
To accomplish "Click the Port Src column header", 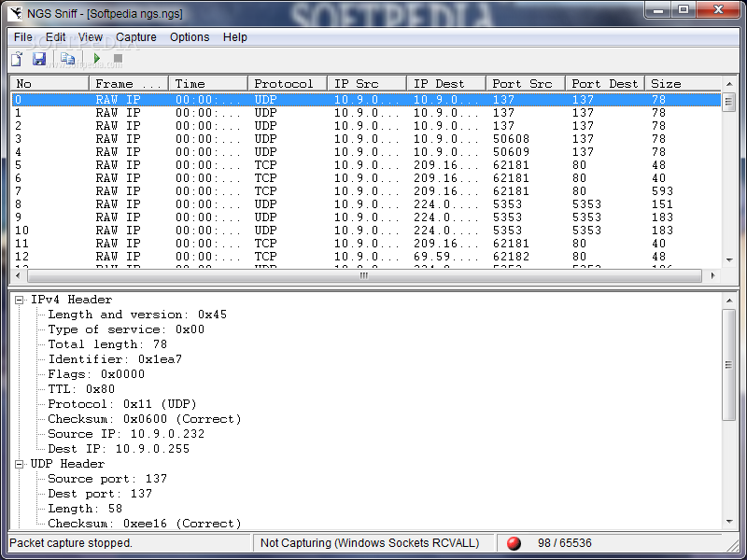I will (x=526, y=84).
